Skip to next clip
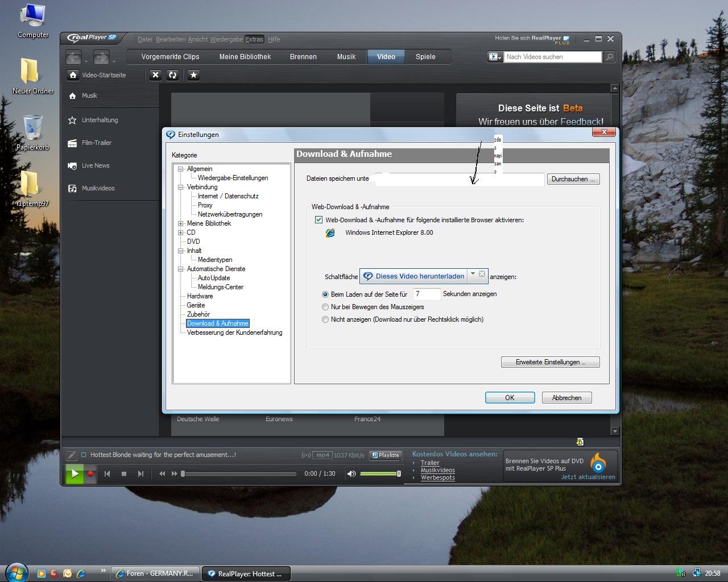Viewport: 728px width, 582px height. (x=140, y=473)
